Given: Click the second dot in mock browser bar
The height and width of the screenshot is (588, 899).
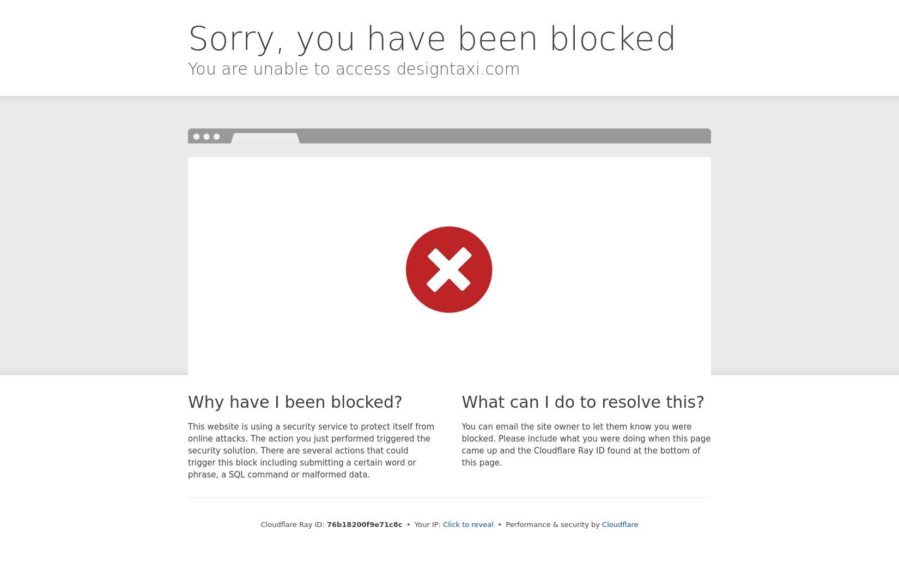Looking at the screenshot, I should tap(206, 137).
